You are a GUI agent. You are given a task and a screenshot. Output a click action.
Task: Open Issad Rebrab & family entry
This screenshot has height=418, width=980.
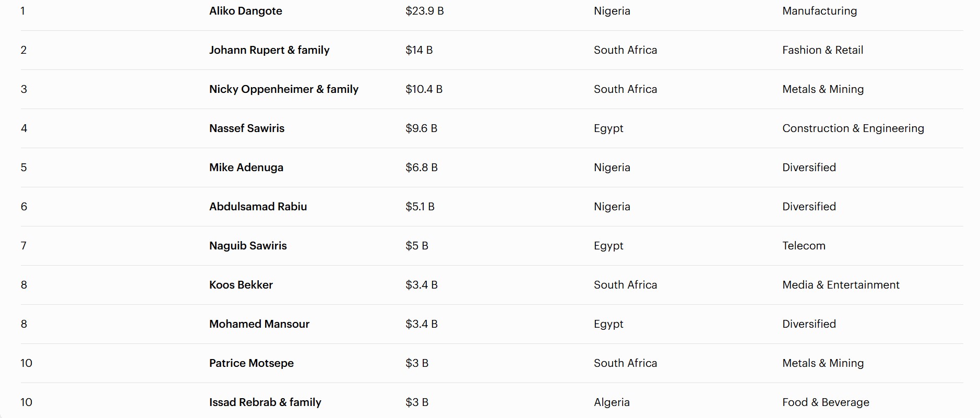tap(265, 402)
